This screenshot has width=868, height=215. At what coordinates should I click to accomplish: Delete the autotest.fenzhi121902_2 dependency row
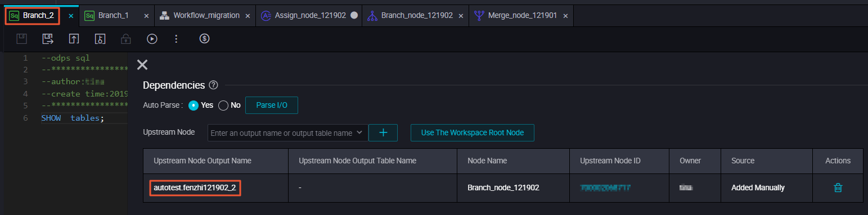838,188
